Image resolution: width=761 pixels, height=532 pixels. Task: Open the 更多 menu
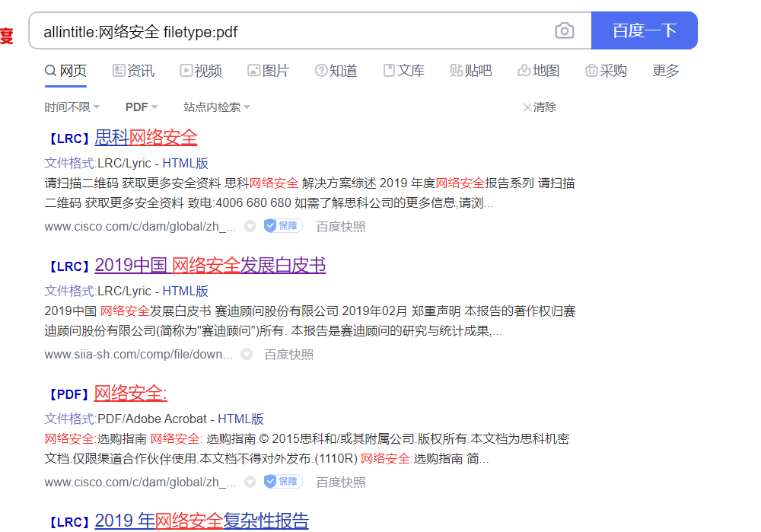pos(665,71)
